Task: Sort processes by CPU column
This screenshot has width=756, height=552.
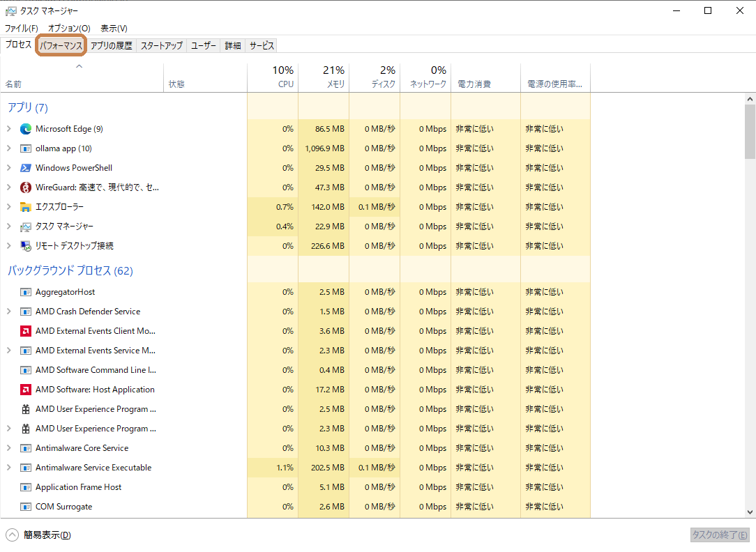Action: (273, 77)
